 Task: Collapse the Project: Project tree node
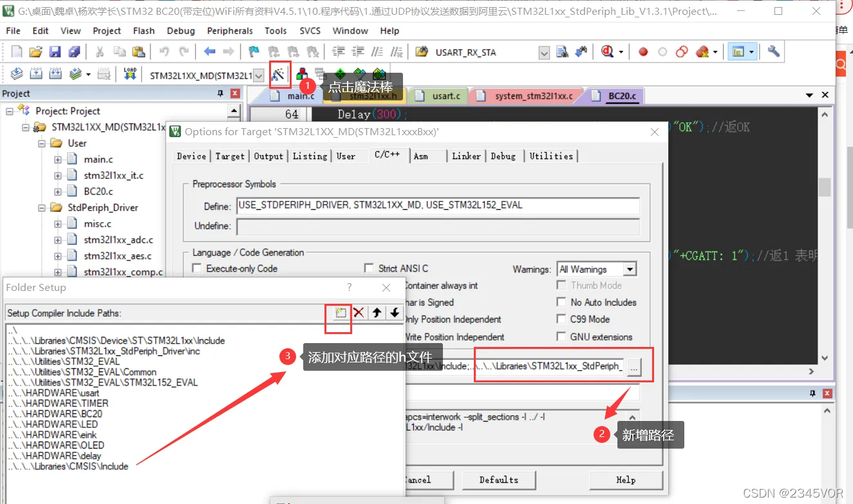10,111
